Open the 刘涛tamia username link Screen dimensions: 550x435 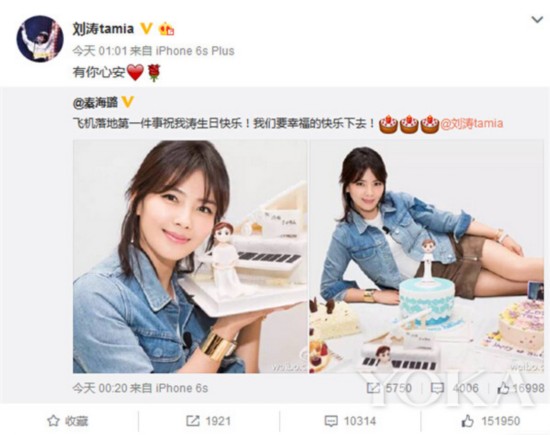pyautogui.click(x=103, y=28)
